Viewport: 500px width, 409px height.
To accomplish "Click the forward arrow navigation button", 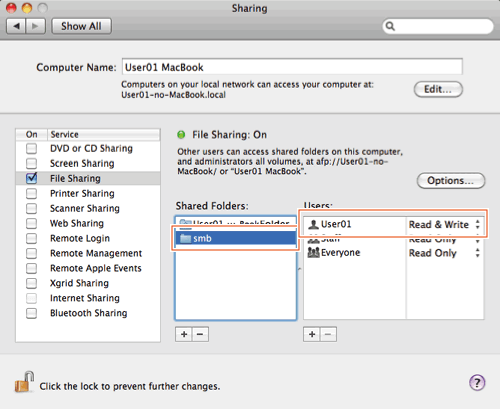I will click(x=35, y=26).
